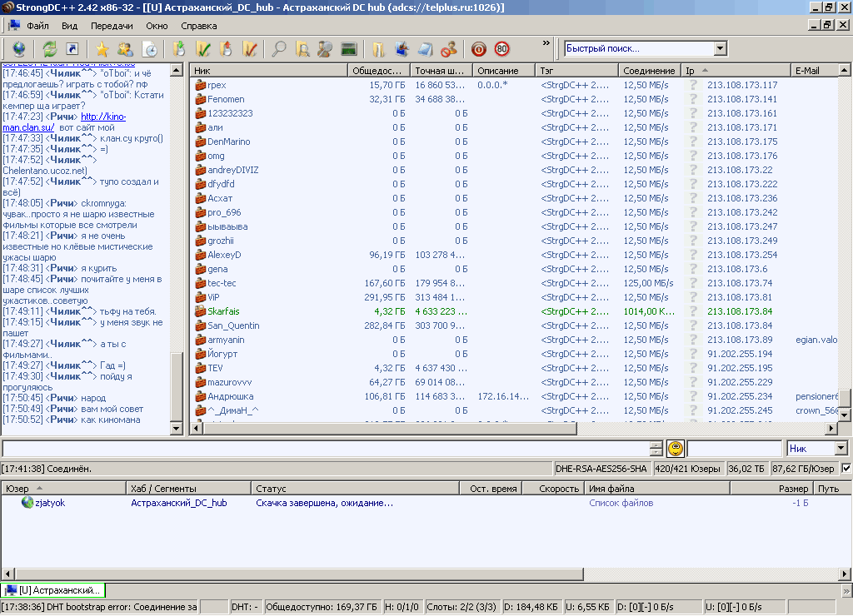Sort transfers by Скорость column header
Screen dimensions: 853x616
[x=553, y=489]
